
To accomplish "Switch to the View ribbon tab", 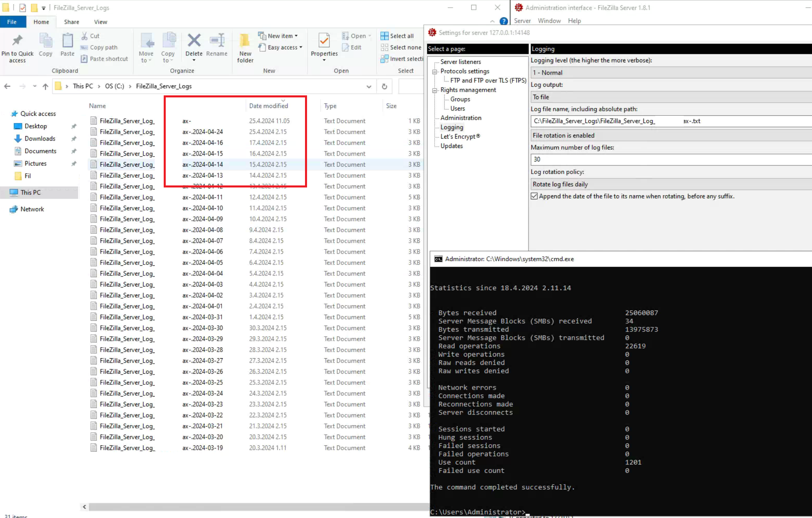I will tap(101, 22).
